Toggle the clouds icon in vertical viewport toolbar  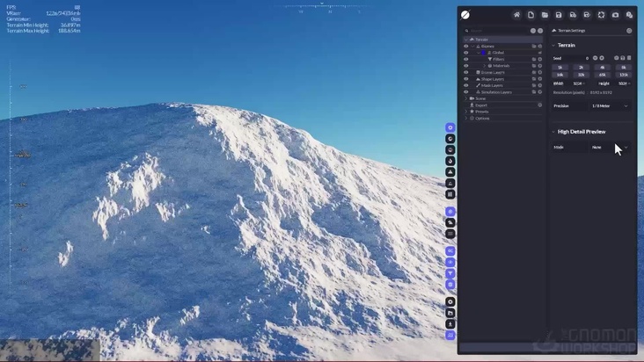tap(450, 222)
